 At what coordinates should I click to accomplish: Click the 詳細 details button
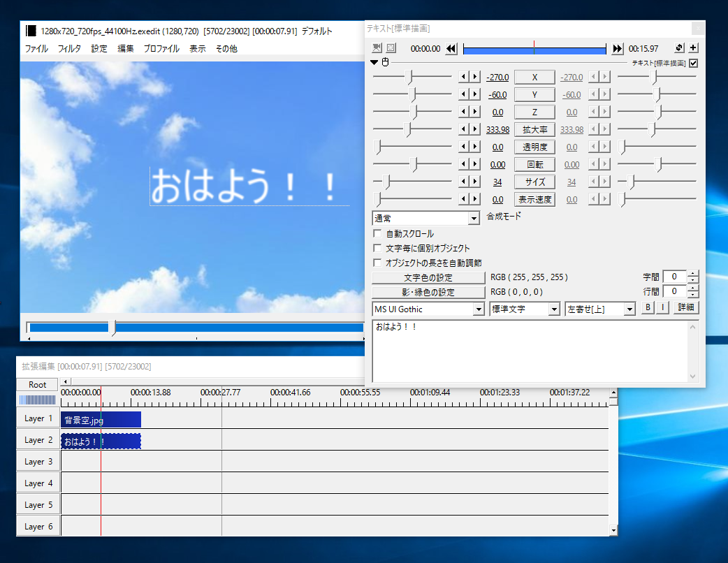[686, 307]
